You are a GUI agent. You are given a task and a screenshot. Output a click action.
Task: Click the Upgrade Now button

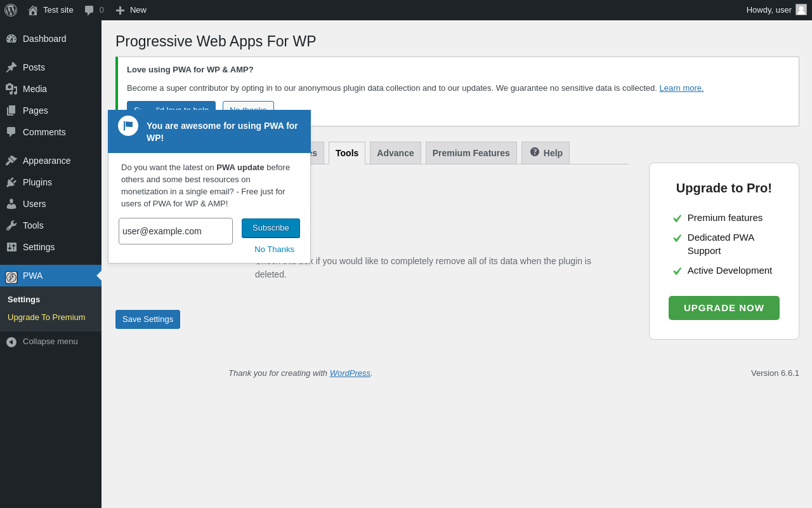(x=724, y=308)
